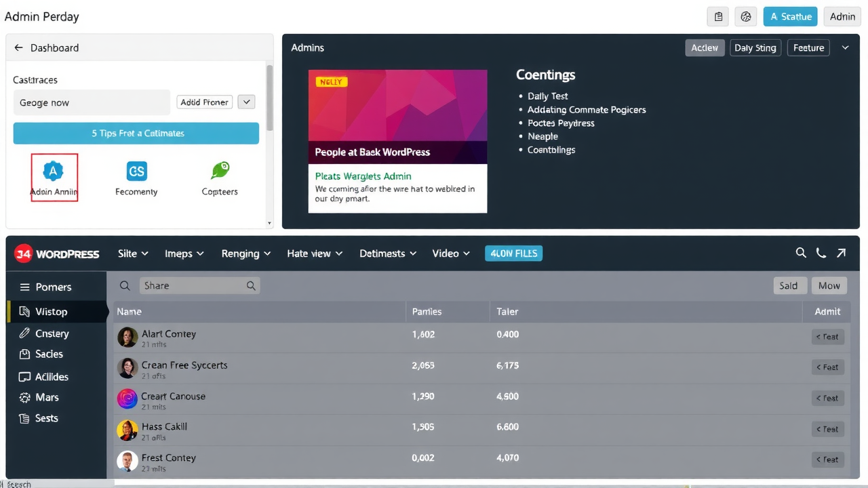This screenshot has height=488, width=868.
Task: Select Sests in the sidebar
Action: (x=46, y=418)
